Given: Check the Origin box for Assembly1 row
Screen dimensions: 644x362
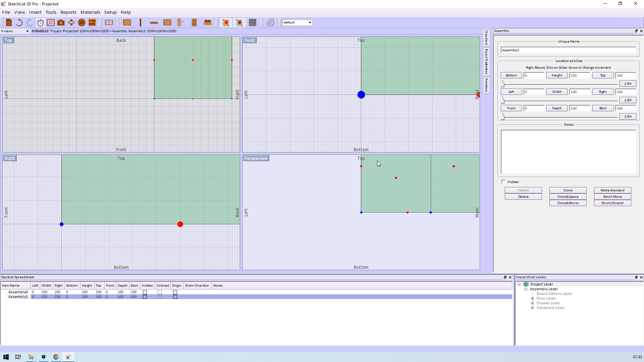Looking at the screenshot, I should click(x=175, y=297).
